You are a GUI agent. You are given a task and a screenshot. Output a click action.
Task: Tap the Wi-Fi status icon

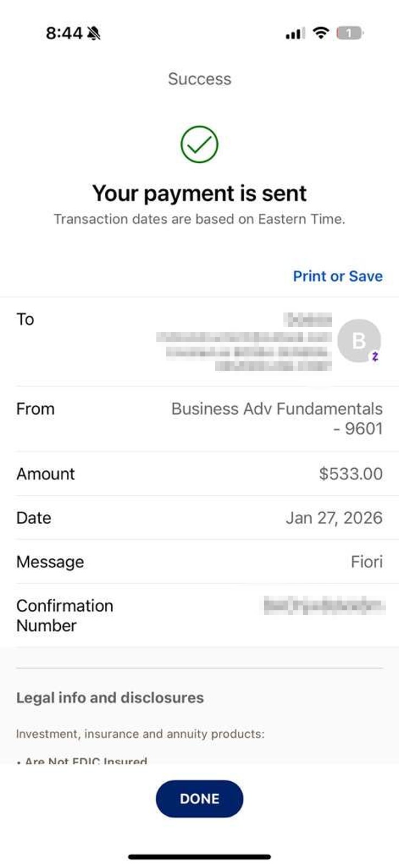point(321,33)
